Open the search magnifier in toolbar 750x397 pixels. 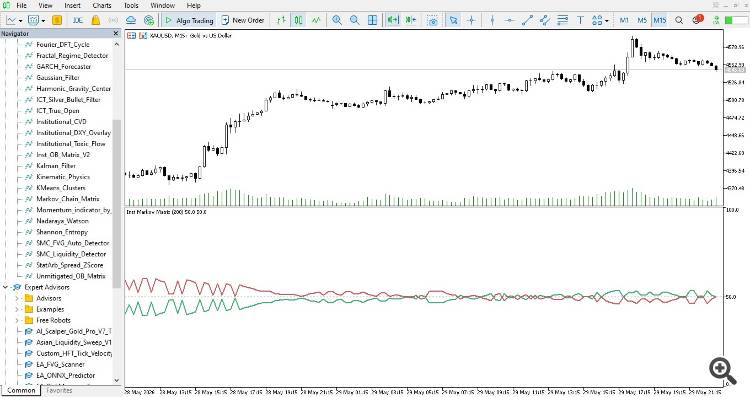[x=679, y=21]
